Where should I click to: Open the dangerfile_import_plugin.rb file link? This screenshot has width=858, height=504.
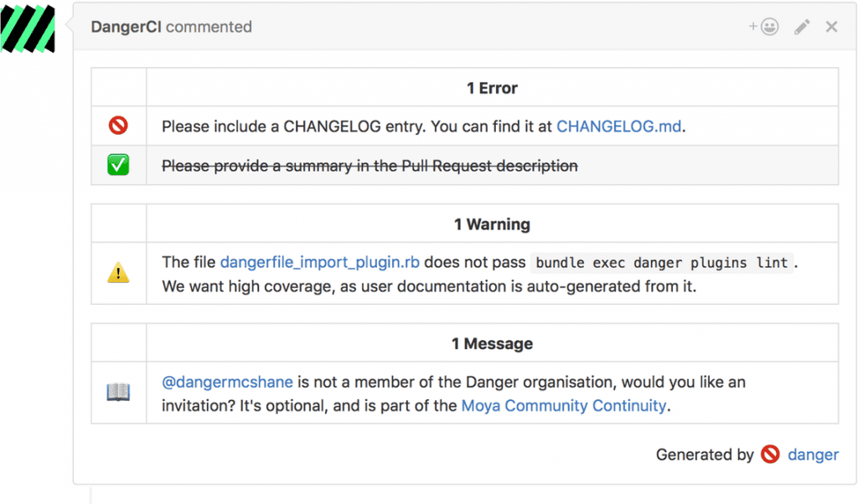pyautogui.click(x=319, y=261)
